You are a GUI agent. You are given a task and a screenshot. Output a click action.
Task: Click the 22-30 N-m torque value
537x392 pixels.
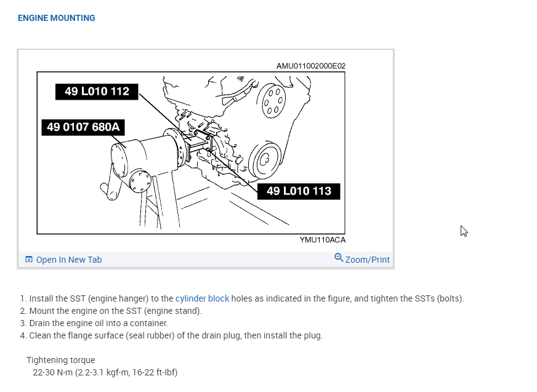coord(105,372)
